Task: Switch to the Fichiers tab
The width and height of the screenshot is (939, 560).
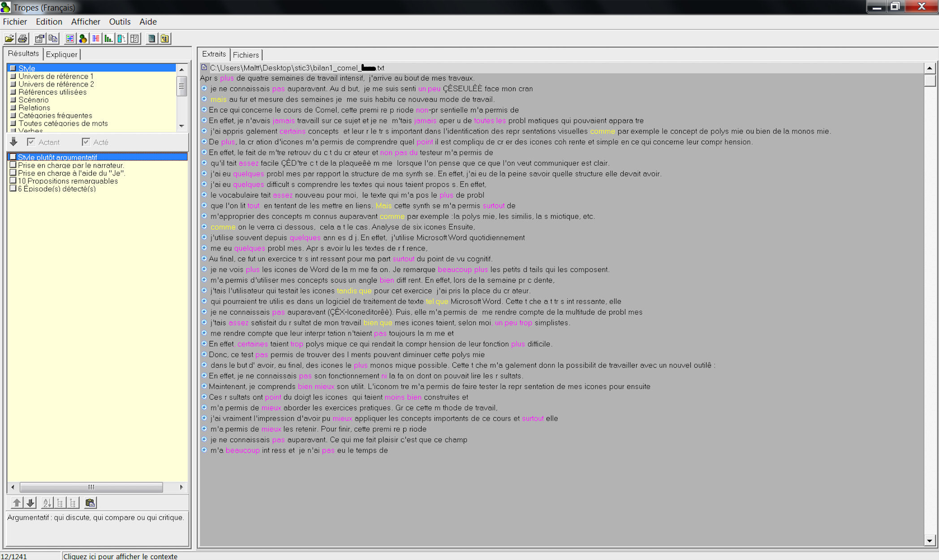Action: tap(246, 55)
